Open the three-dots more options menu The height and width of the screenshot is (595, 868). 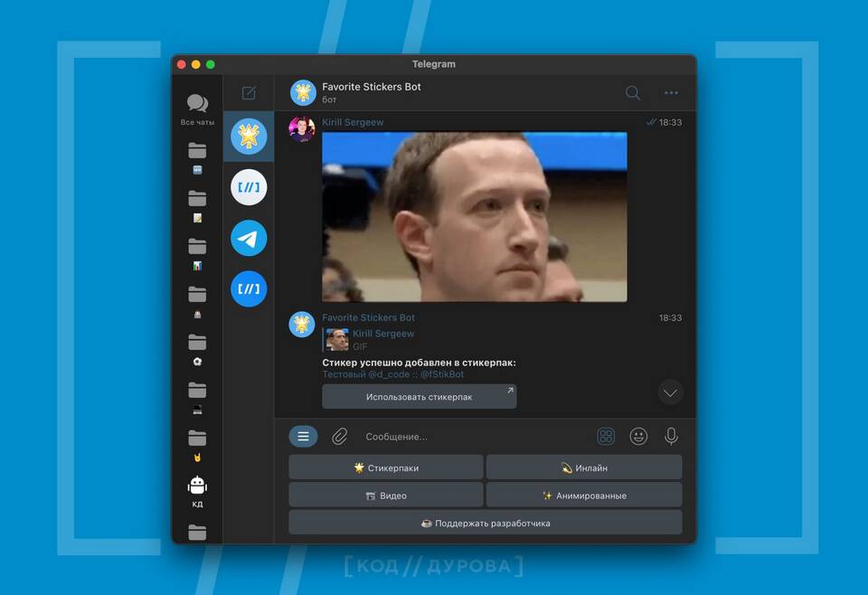(x=671, y=92)
